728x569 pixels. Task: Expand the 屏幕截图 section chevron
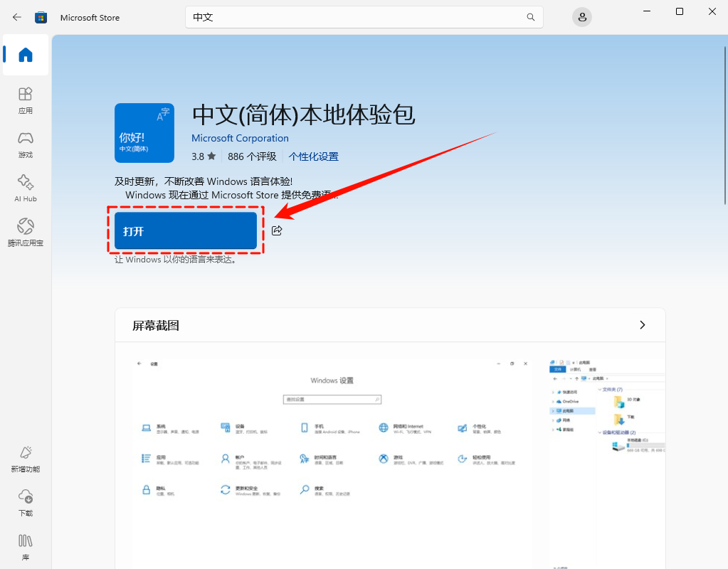pyautogui.click(x=642, y=324)
